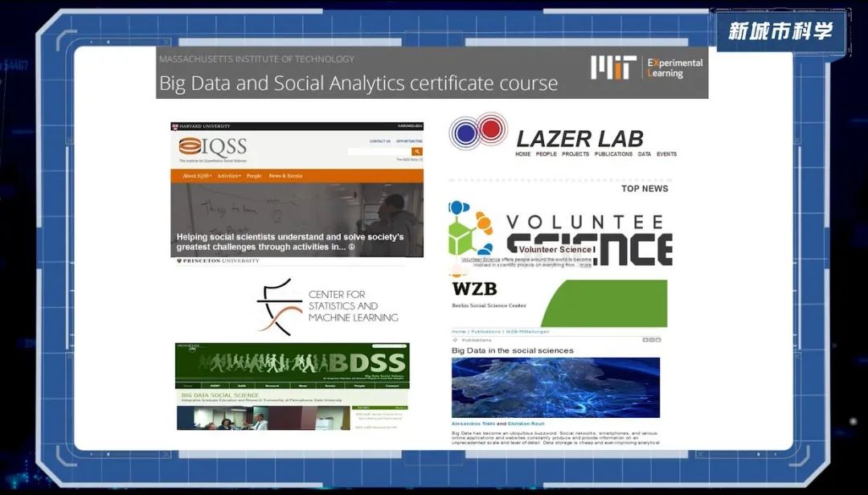Click author Alexandros Tokhi link
The width and height of the screenshot is (868, 495).
(x=473, y=423)
